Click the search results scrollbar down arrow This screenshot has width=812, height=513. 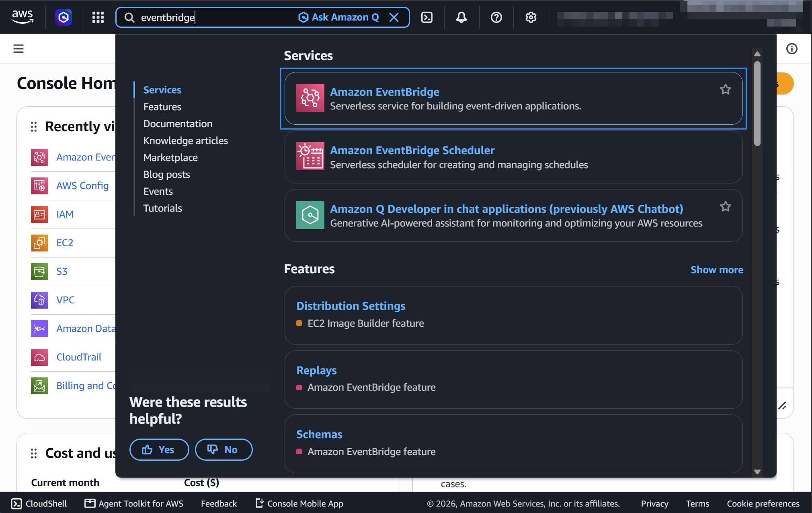757,472
